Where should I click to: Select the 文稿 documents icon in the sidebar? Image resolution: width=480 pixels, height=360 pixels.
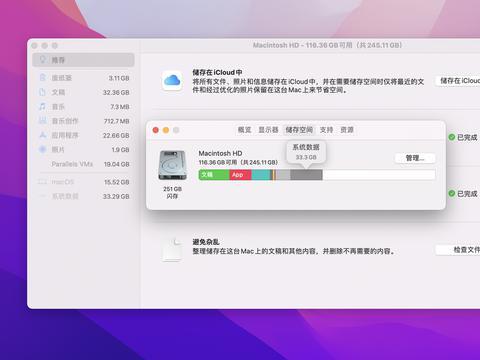(42, 92)
